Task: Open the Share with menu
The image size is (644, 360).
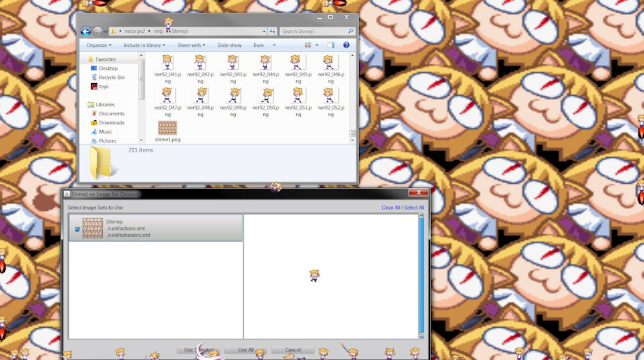Action: pyautogui.click(x=191, y=45)
